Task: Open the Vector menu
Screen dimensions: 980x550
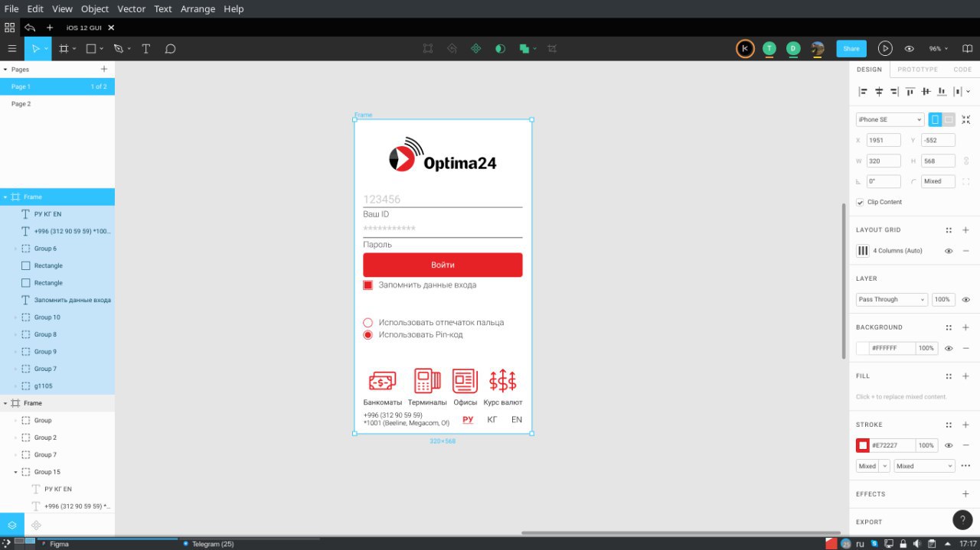Action: (x=132, y=8)
